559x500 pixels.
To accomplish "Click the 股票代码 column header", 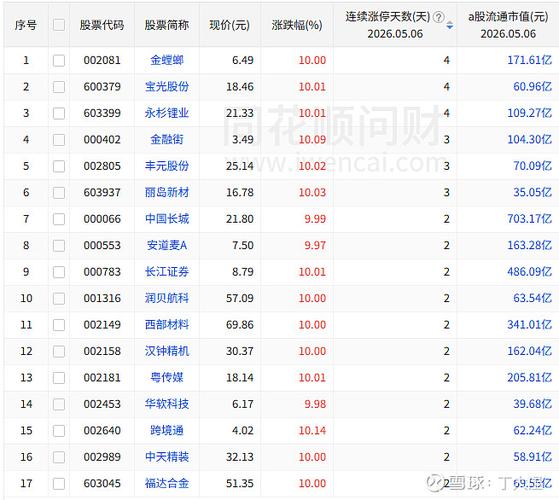I will coord(102,25).
